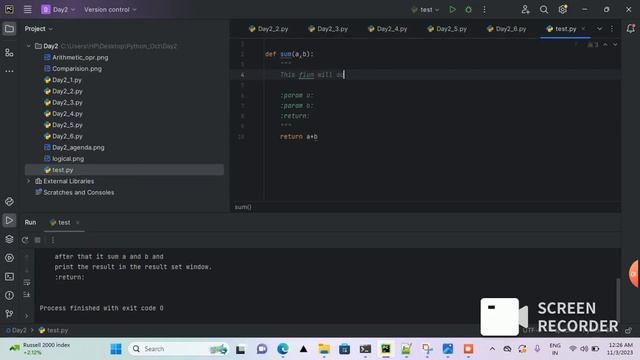Open PyCharm taskbar icon
This screenshot has width=640, height=360.
click(x=386, y=349)
